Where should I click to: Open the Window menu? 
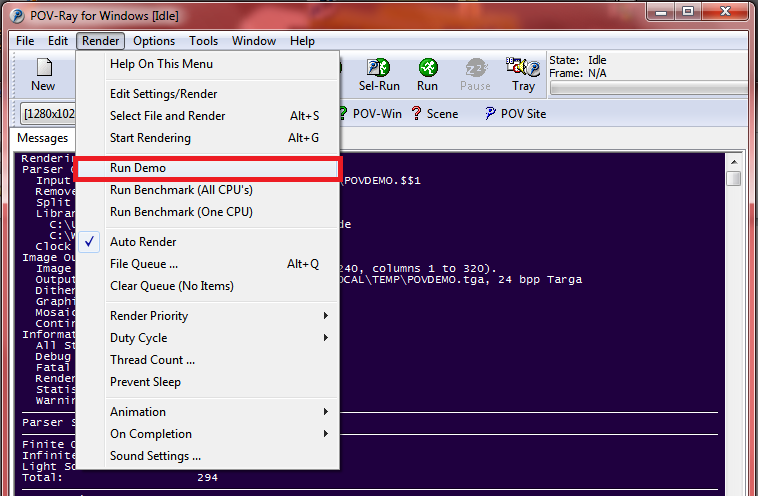(x=254, y=41)
